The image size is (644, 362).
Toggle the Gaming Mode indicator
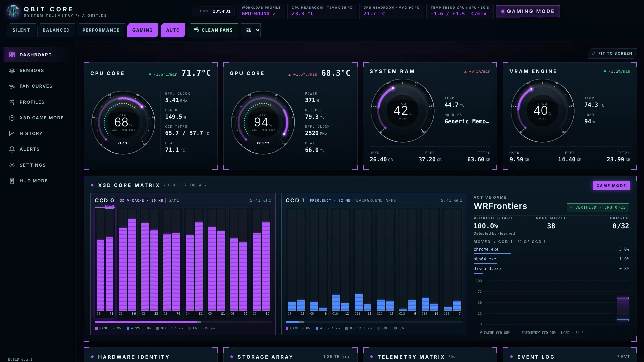tap(528, 11)
